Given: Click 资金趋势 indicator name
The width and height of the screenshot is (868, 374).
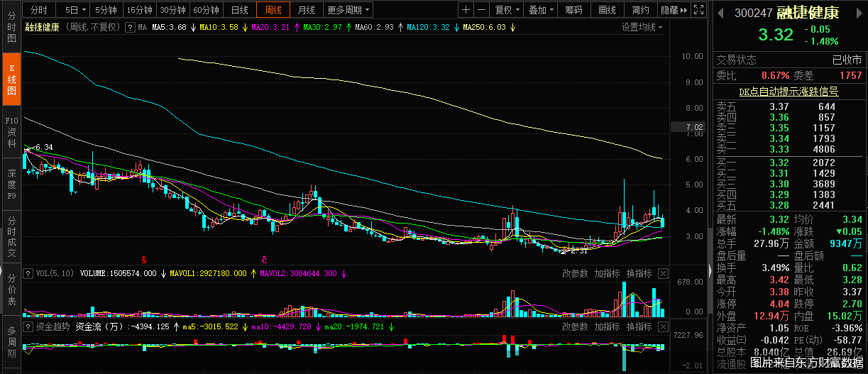Looking at the screenshot, I should coord(53,327).
